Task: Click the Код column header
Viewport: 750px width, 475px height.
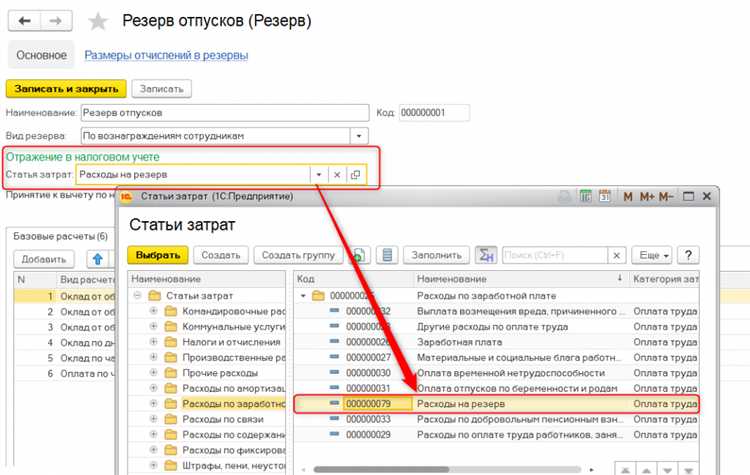Action: (x=353, y=278)
